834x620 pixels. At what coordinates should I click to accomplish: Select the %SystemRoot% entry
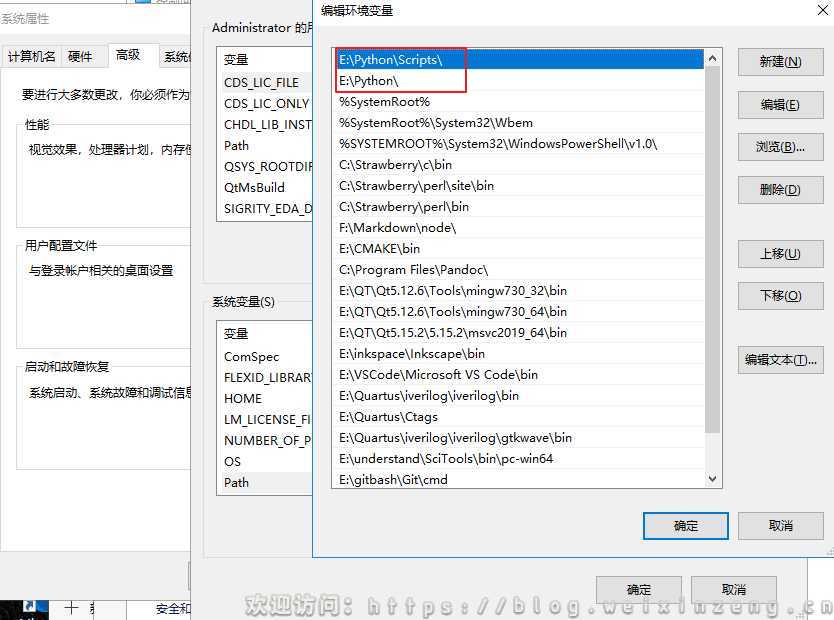(x=519, y=102)
